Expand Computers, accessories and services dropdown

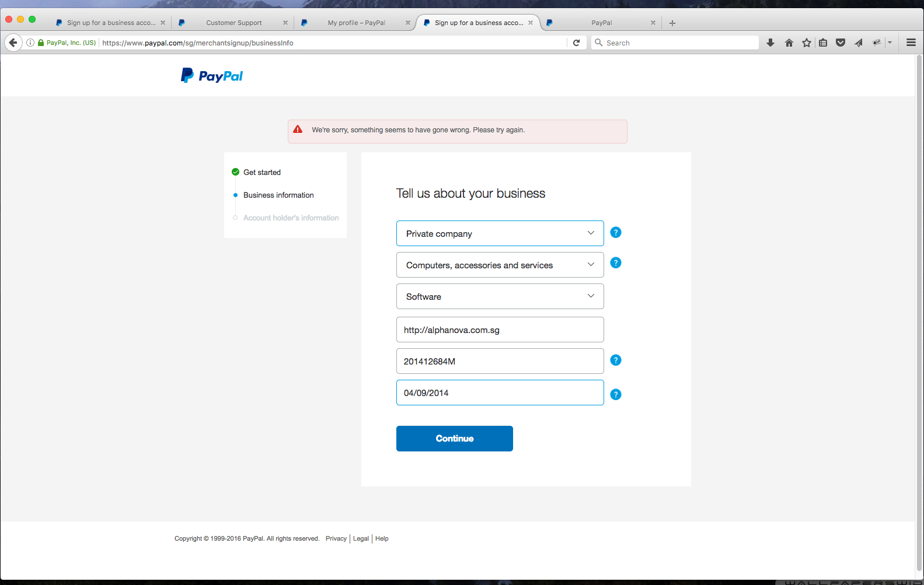[500, 265]
